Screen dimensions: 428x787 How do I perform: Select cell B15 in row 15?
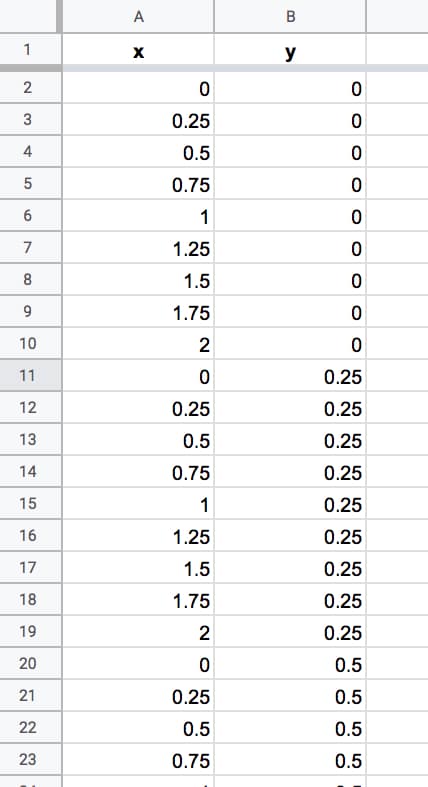coord(291,503)
